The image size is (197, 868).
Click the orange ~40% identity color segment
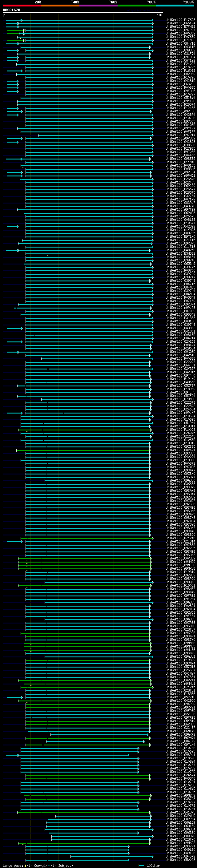point(60,6)
